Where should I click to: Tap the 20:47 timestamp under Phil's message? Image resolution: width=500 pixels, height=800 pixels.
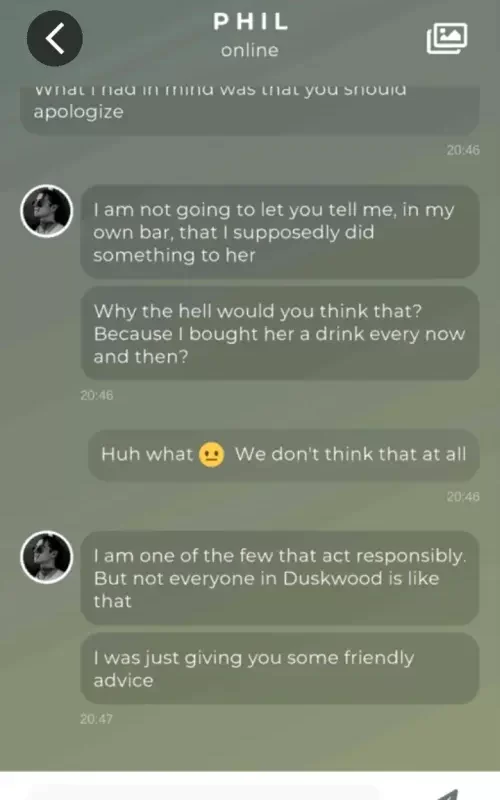[x=96, y=719]
